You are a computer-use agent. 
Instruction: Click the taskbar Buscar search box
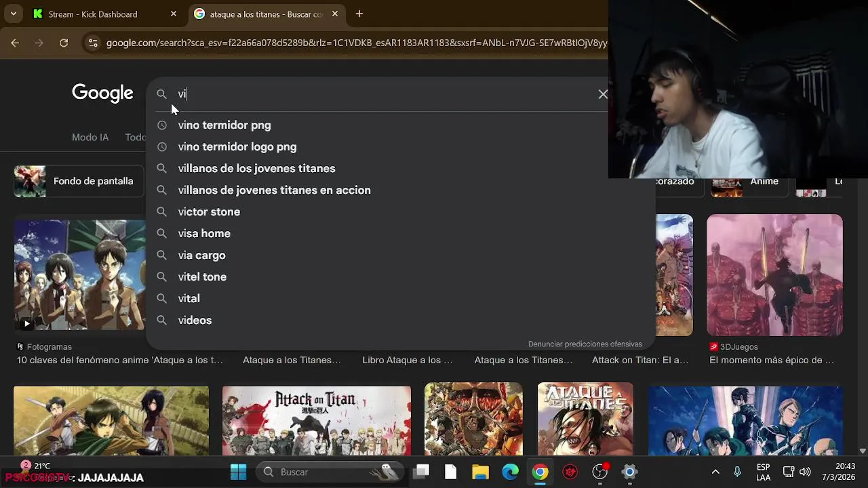(x=331, y=472)
